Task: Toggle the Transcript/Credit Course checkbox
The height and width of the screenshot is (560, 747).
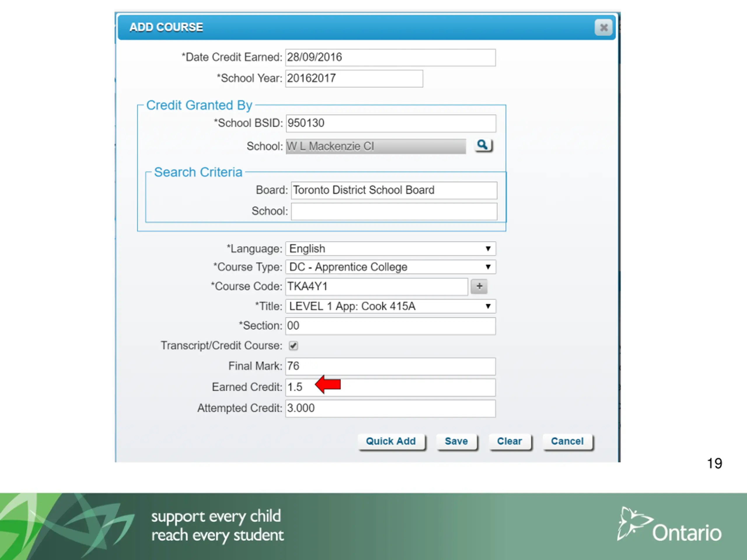Action: (293, 346)
